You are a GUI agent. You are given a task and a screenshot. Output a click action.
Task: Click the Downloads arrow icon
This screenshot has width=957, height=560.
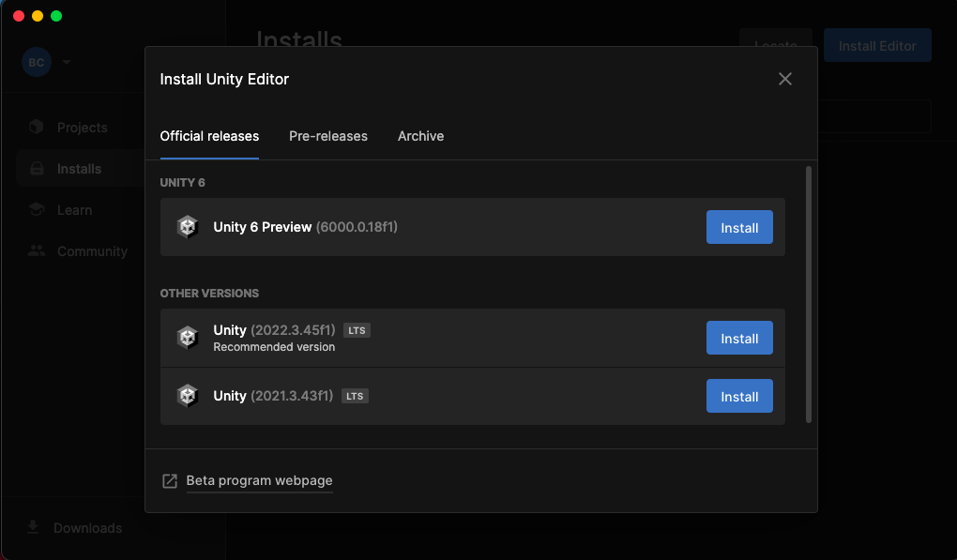coord(33,527)
